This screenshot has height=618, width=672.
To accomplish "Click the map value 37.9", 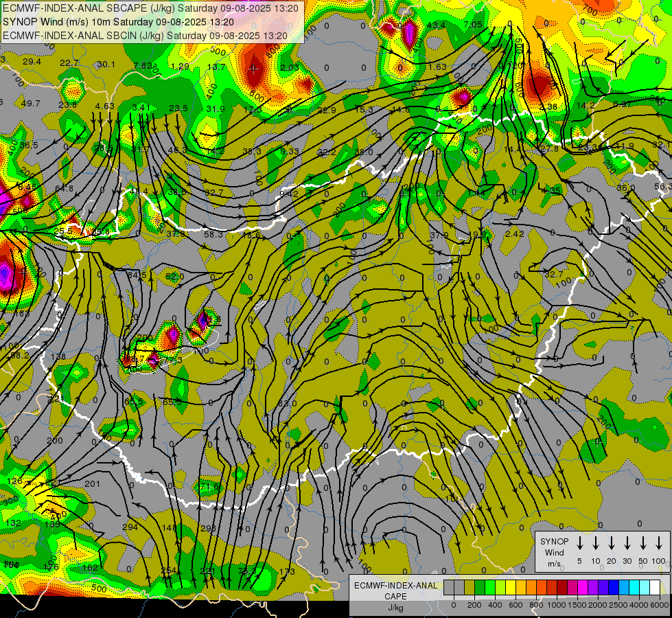I will coord(439,235).
